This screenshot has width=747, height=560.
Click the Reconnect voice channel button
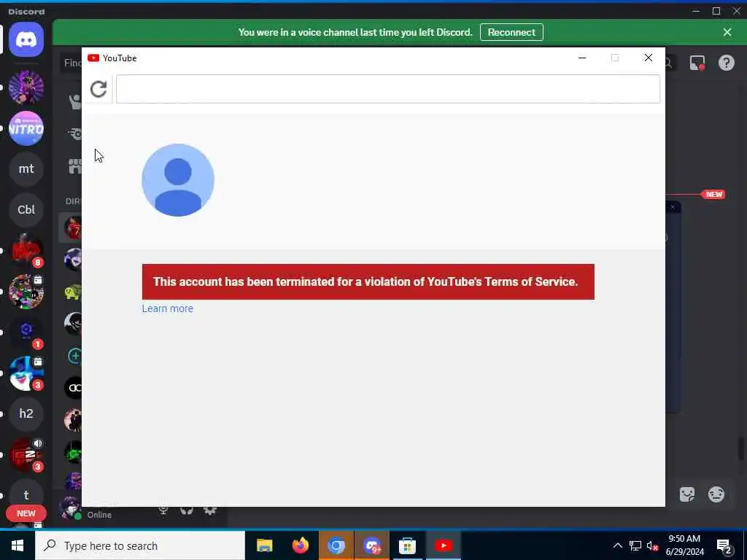point(511,32)
